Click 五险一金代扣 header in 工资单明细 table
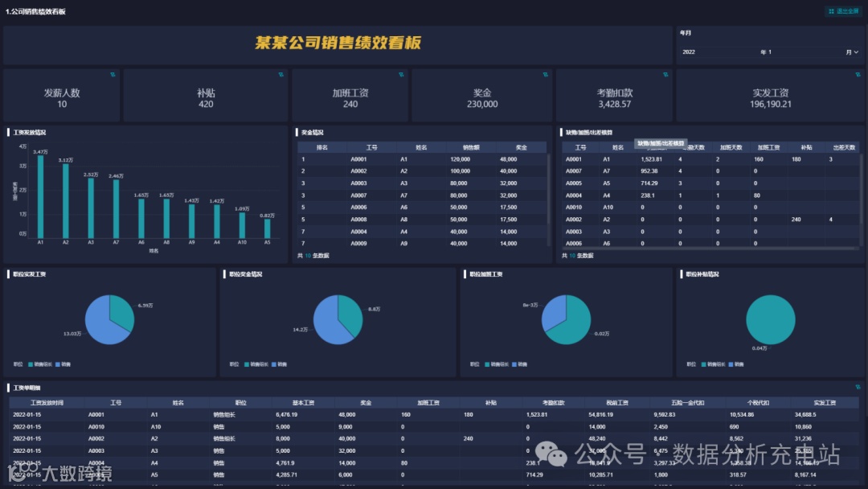This screenshot has width=868, height=489. point(687,403)
